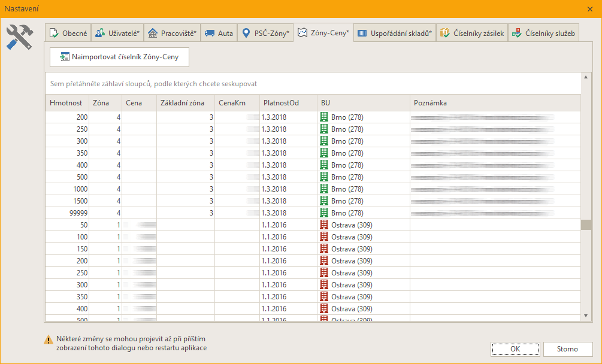Click green building icon in weight 200 Brno row
602x364 pixels.
click(x=325, y=117)
